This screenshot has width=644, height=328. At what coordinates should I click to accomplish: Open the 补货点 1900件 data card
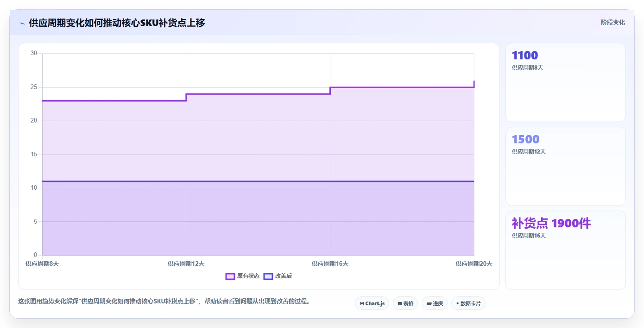(x=565, y=250)
